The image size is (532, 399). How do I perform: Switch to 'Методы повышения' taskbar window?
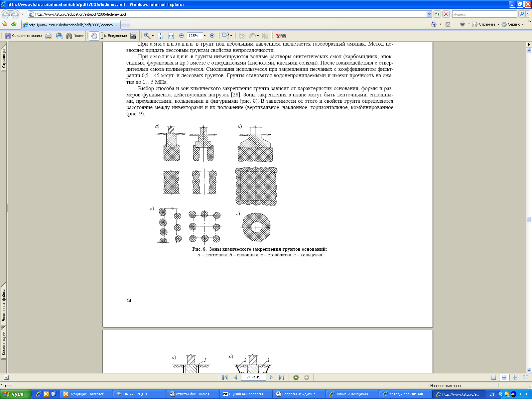pyautogui.click(x=406, y=394)
